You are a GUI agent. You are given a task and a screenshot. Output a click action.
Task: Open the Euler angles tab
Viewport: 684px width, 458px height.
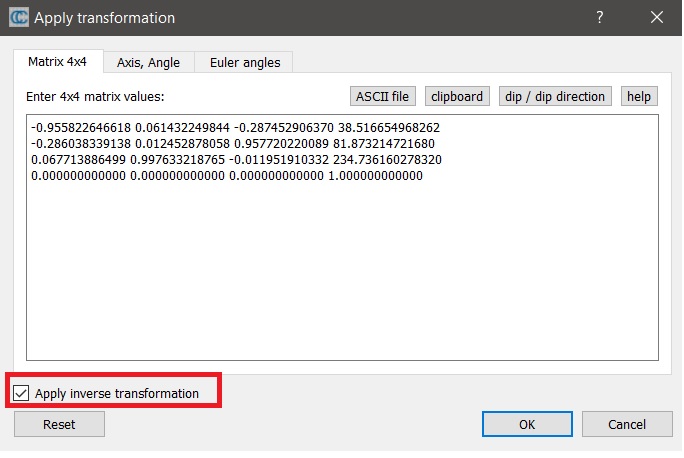pos(245,62)
